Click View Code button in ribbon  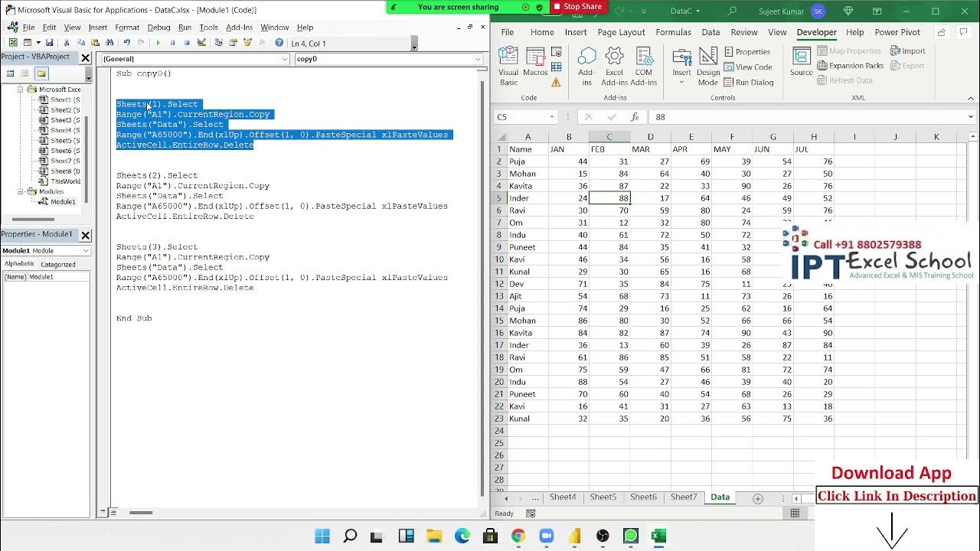click(x=747, y=67)
